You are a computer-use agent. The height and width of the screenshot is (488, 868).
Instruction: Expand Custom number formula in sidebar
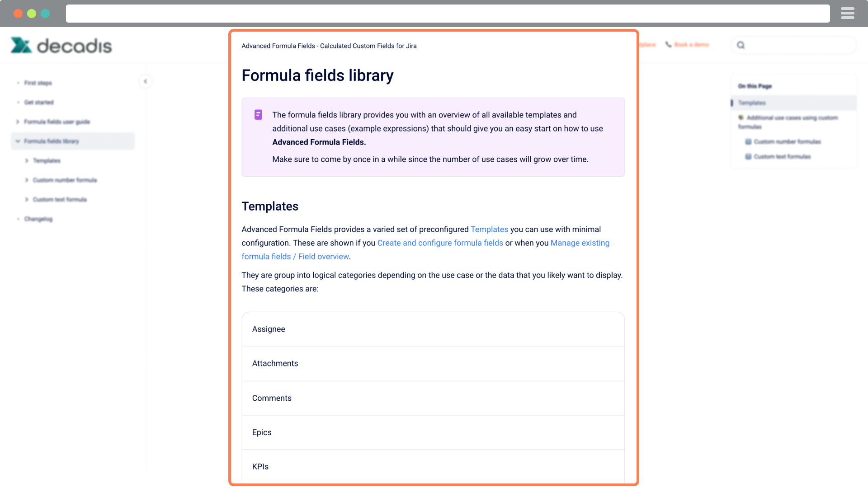click(27, 180)
